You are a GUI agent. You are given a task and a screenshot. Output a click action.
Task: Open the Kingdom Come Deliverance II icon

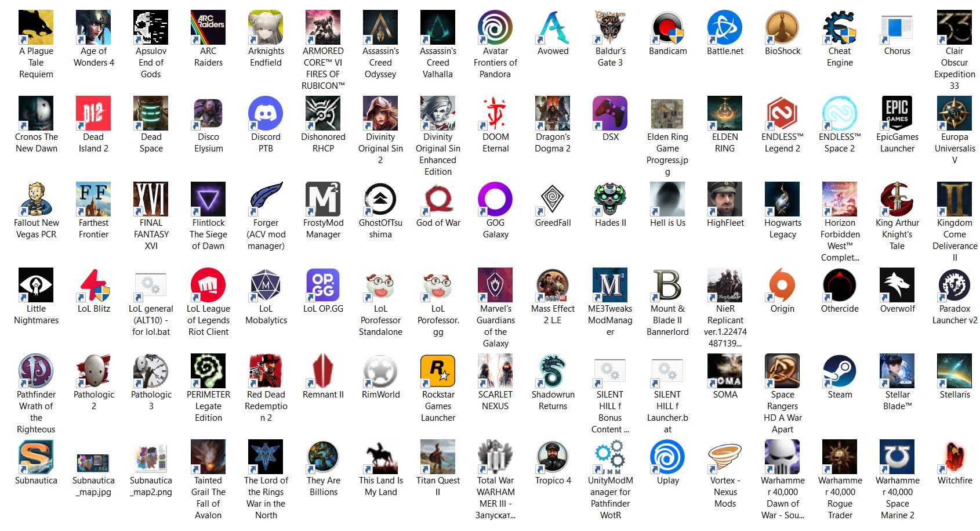(x=954, y=199)
